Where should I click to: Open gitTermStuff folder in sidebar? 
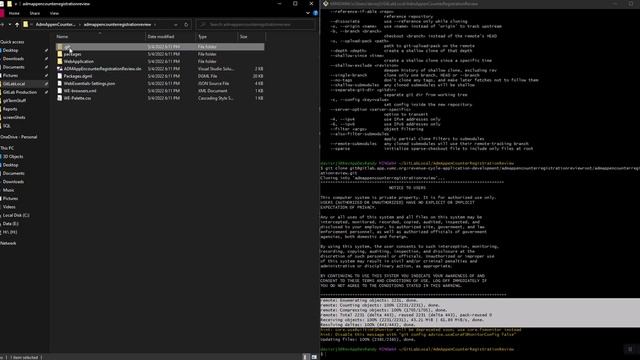coord(14,100)
